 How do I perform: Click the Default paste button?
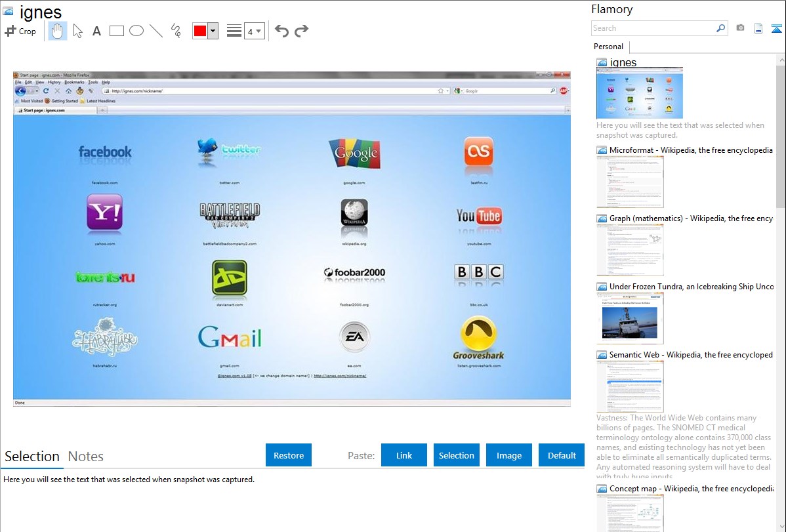[562, 455]
